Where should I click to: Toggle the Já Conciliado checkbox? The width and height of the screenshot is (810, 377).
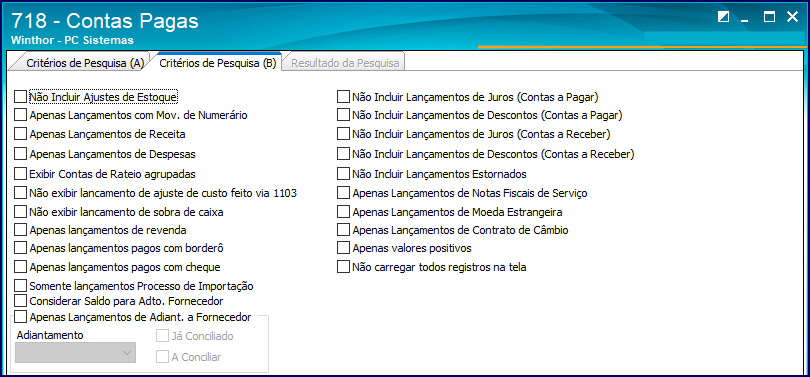pos(162,336)
